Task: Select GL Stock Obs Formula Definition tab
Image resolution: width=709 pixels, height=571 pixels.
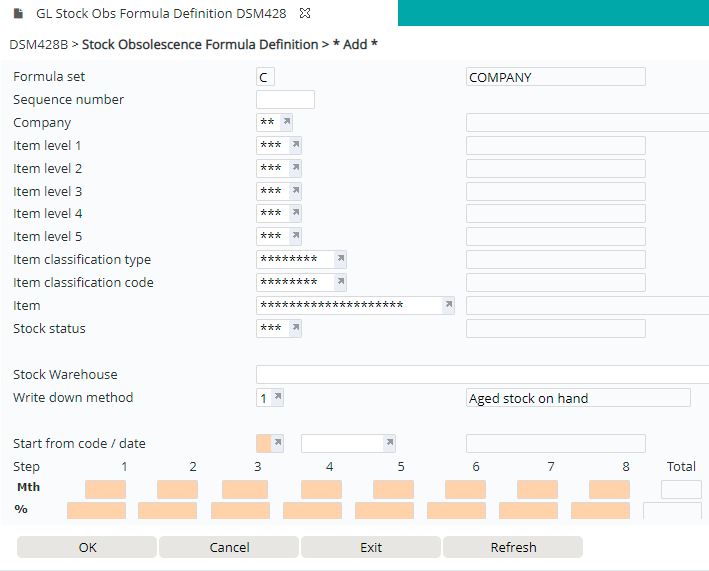Action: point(161,14)
